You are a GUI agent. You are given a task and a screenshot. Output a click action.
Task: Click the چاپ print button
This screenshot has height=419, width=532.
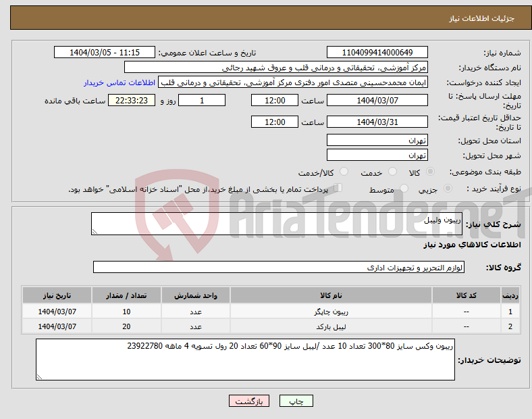(x=296, y=401)
